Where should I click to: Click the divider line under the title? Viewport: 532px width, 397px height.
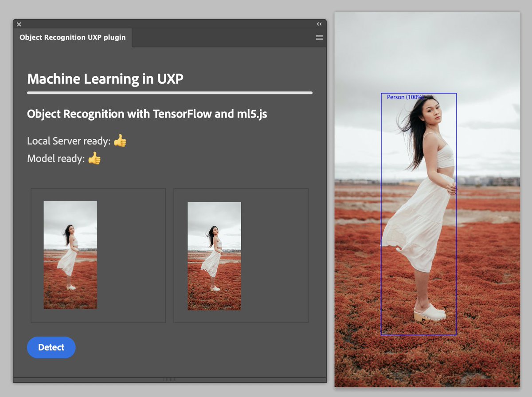[170, 93]
